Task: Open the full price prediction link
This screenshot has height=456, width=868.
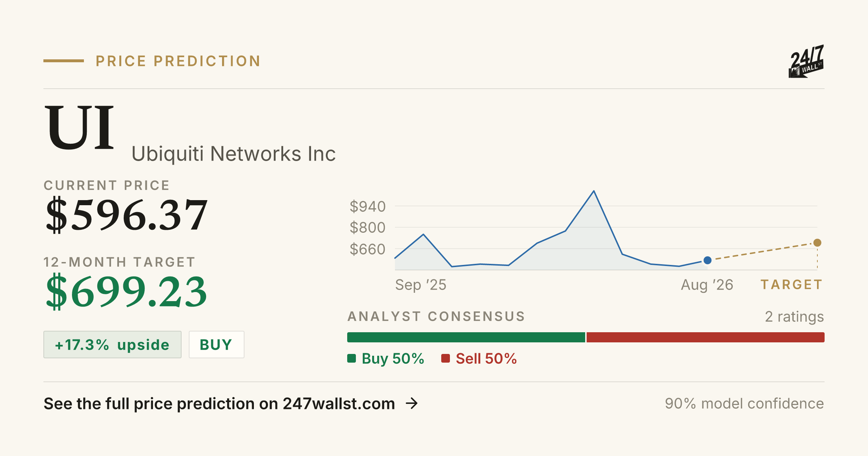Action: (x=231, y=404)
